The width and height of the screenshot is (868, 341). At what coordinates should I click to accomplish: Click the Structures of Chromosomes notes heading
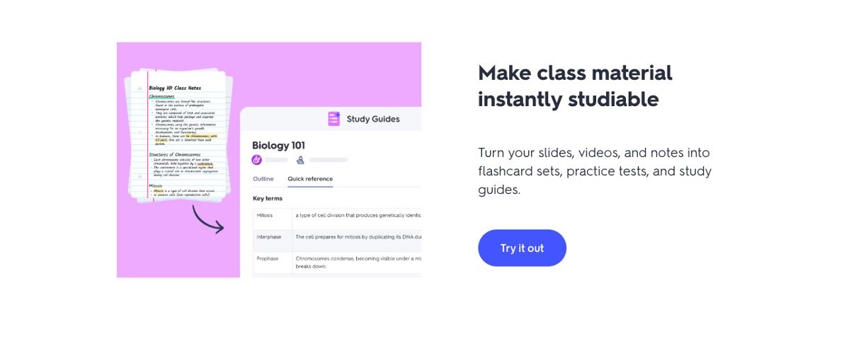coord(175,154)
